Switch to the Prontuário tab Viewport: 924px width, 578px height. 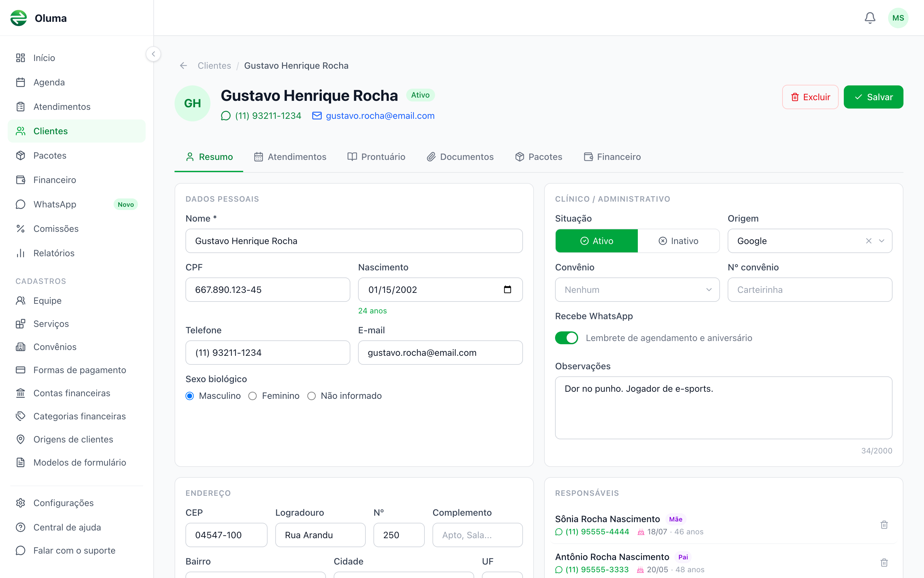376,157
